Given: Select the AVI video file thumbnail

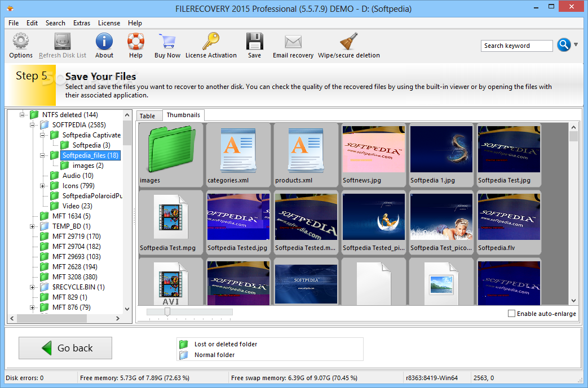Looking at the screenshot, I should click(x=171, y=283).
